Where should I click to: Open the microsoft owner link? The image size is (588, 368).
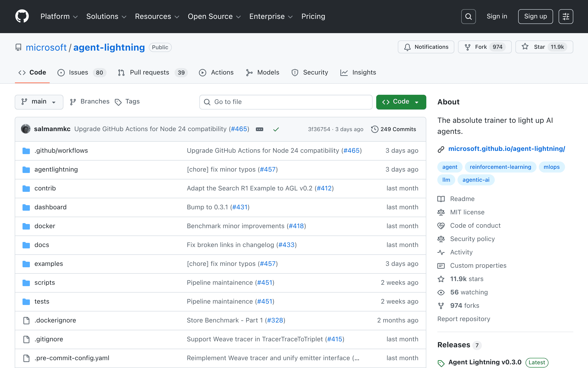click(x=46, y=47)
